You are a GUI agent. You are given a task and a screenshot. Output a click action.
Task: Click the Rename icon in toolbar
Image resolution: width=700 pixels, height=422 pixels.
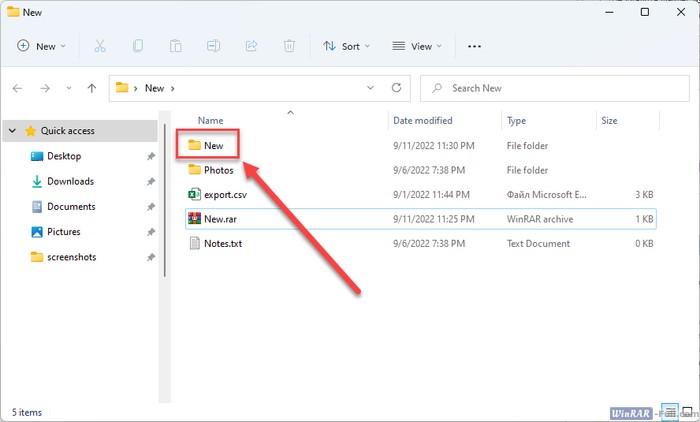213,46
